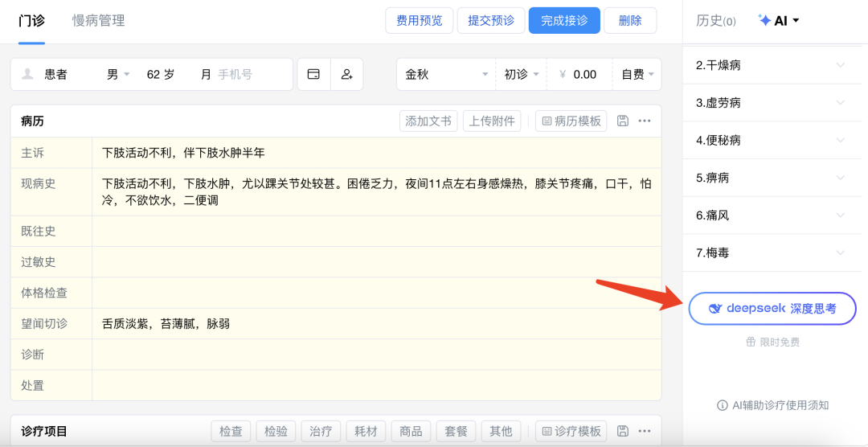Click the AI辅助诊疗使用须知 info icon

click(x=722, y=405)
